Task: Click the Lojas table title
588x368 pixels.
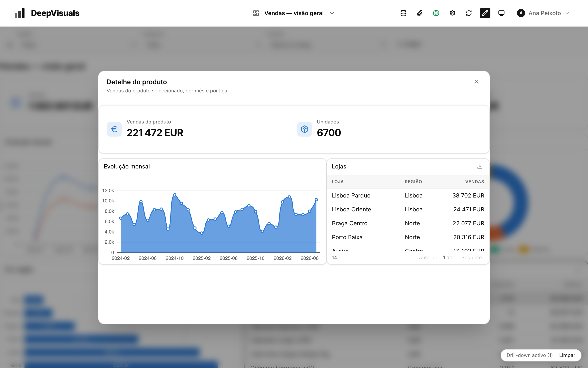Action: (x=339, y=166)
